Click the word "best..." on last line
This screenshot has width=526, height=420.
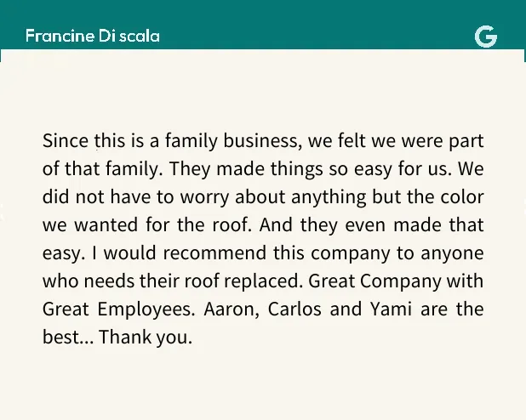(x=68, y=338)
